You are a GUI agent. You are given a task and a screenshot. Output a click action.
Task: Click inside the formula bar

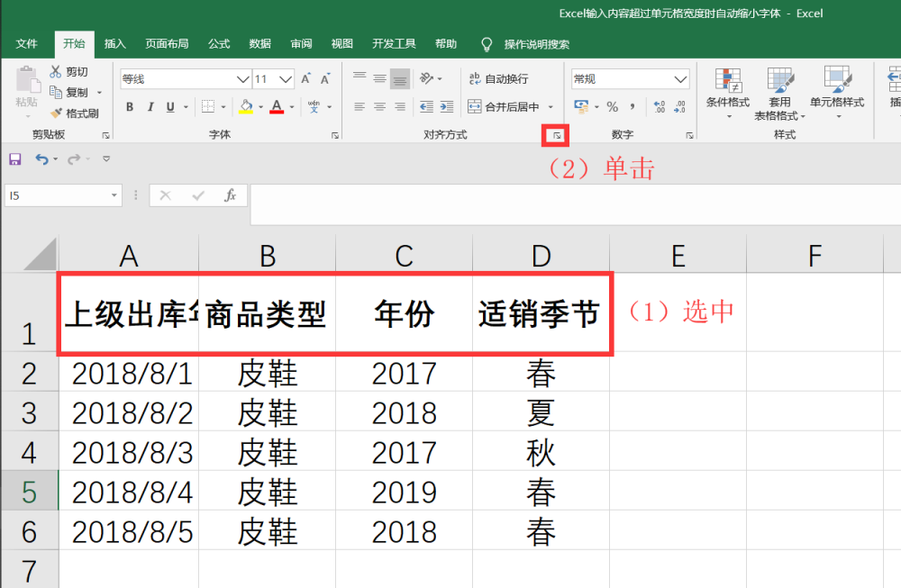(575, 204)
